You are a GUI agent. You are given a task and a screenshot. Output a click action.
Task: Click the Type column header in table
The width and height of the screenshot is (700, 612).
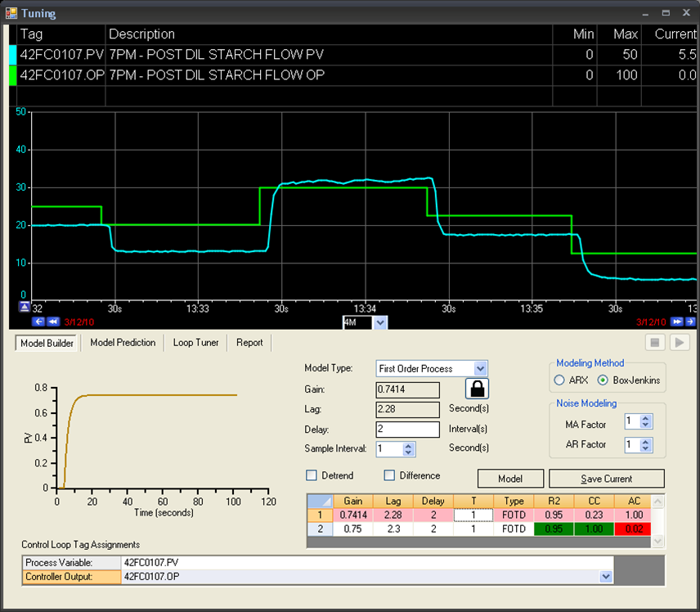[x=514, y=502]
